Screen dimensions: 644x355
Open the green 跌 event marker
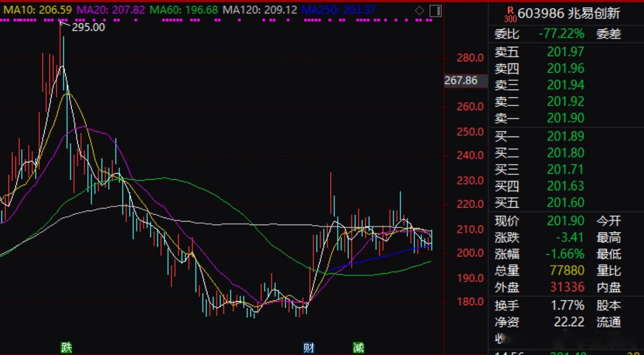click(x=66, y=347)
